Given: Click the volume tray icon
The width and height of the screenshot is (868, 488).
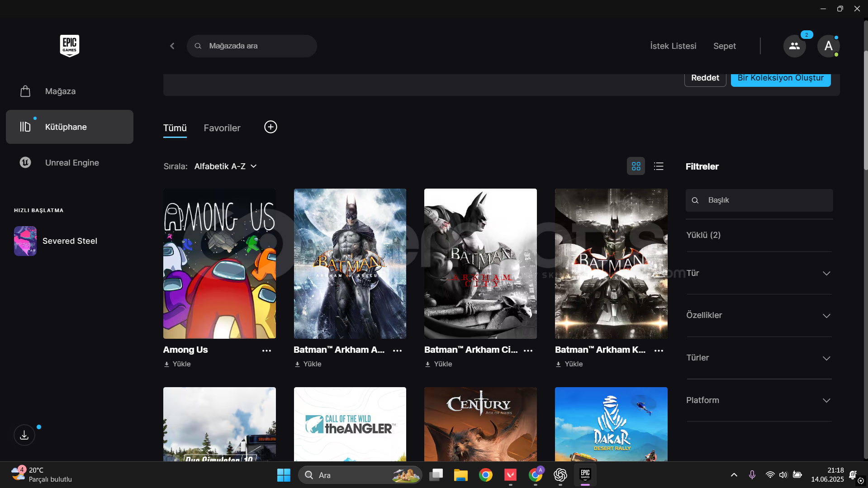Looking at the screenshot, I should pyautogui.click(x=783, y=475).
